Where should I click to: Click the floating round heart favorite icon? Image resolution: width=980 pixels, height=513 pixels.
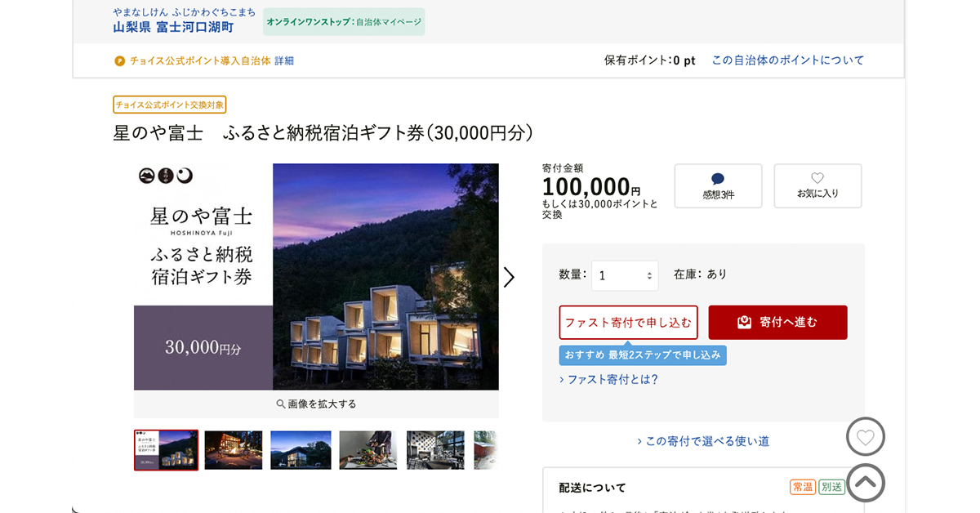[866, 437]
